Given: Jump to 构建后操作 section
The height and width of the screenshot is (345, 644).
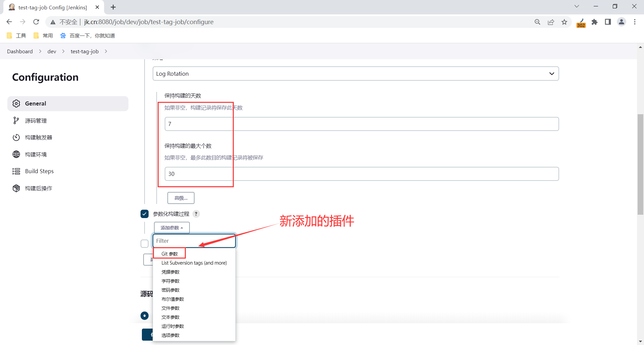Looking at the screenshot, I should tap(68, 188).
